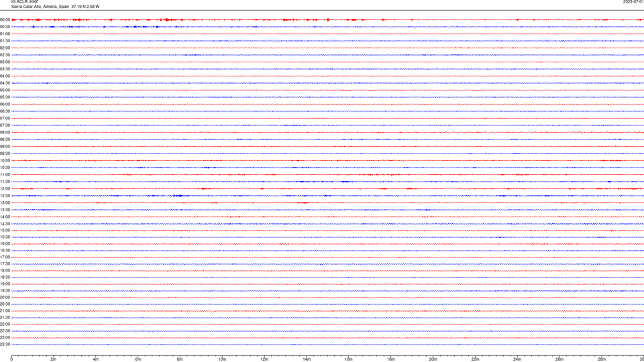Choose the 16:00 time label
The width and height of the screenshot is (644, 362).
click(x=5, y=244)
